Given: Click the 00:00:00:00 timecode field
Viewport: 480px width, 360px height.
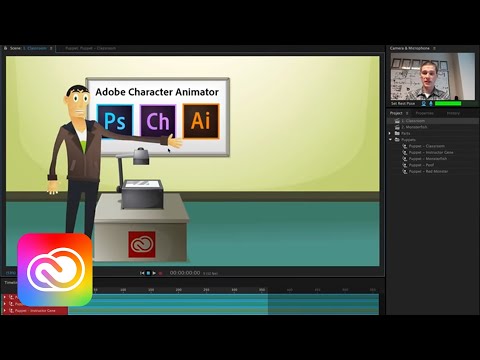Looking at the screenshot, I should tap(185, 273).
